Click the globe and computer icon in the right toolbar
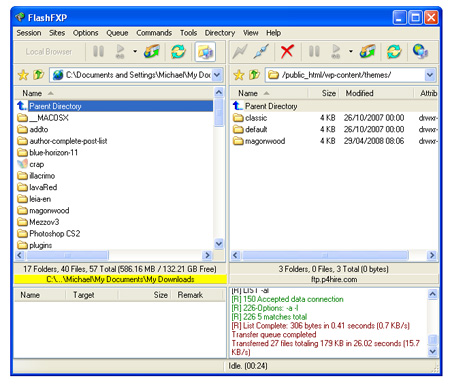 tap(420, 51)
